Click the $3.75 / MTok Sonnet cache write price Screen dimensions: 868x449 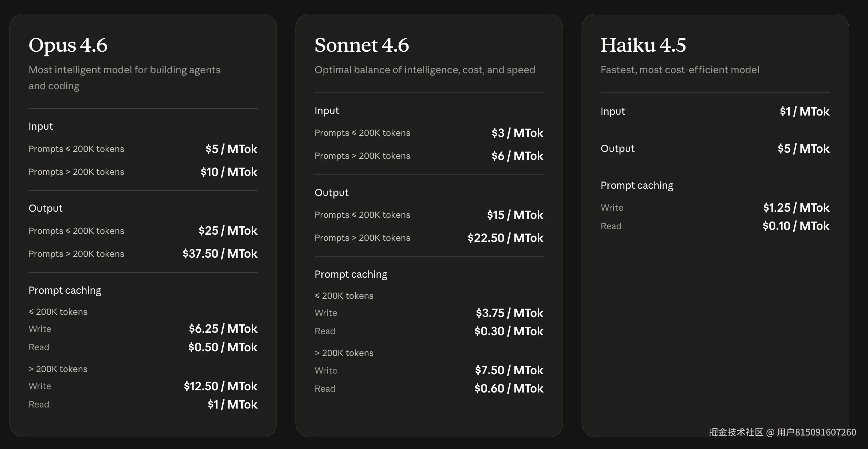[509, 313]
